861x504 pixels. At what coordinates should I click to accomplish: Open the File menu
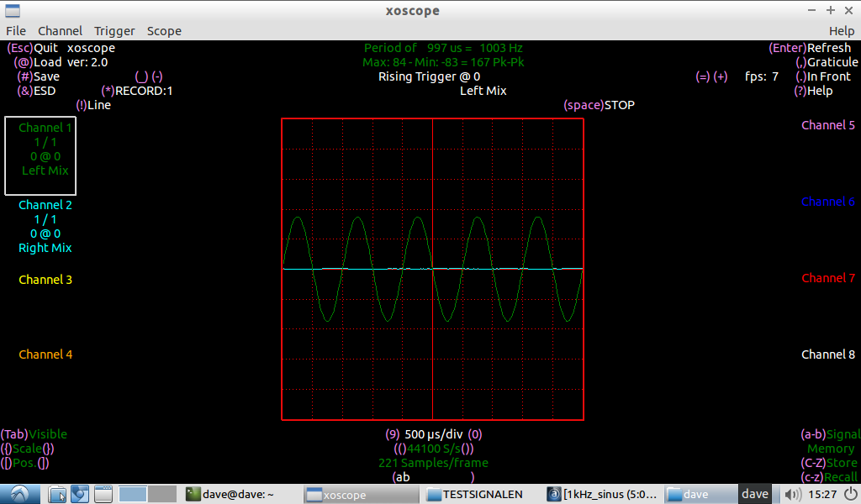tap(16, 31)
